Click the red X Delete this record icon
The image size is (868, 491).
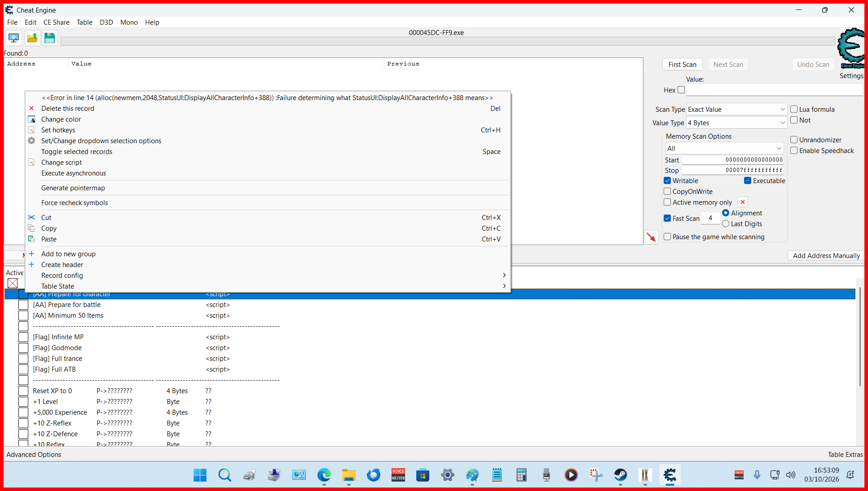31,109
